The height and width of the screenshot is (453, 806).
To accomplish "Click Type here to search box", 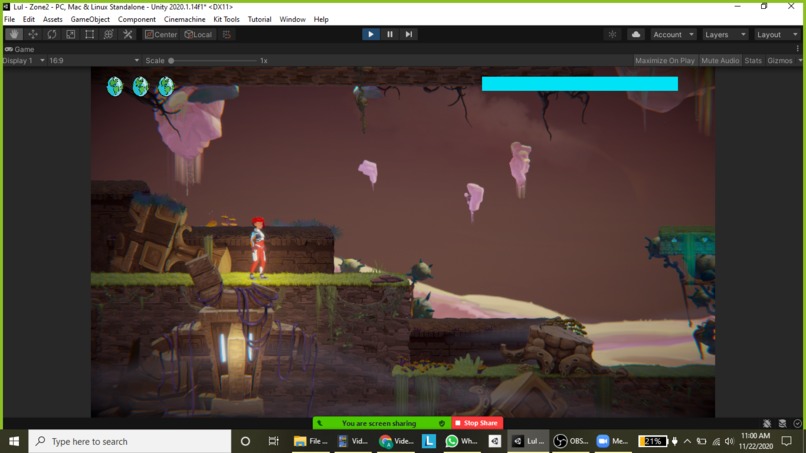I will pyautogui.click(x=130, y=441).
